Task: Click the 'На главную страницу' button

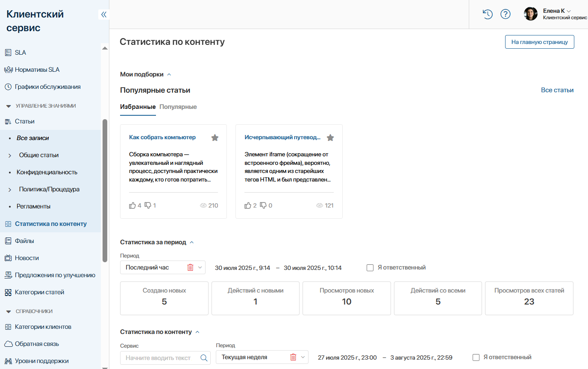Action: 539,42
